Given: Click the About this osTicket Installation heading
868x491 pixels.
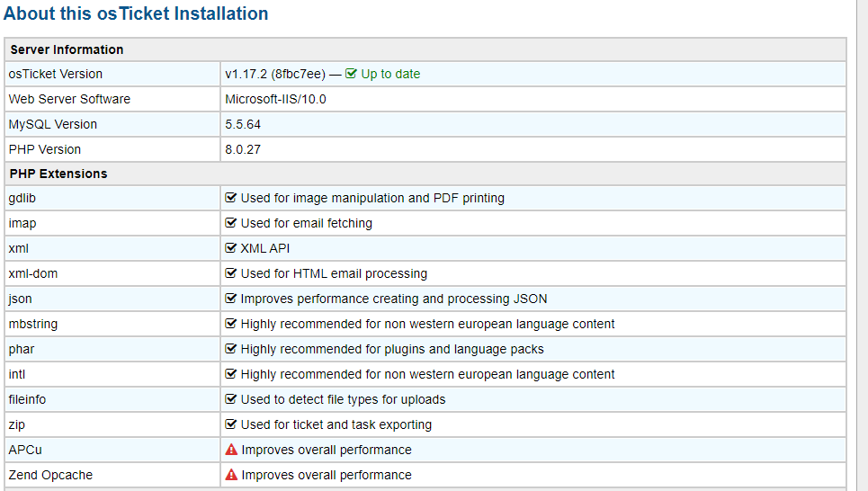Looking at the screenshot, I should tap(136, 13).
